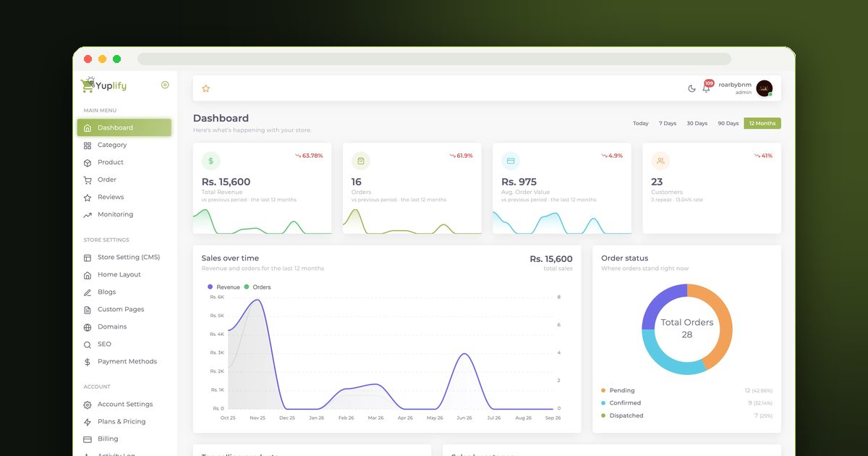
Task: Open the Blogs link
Action: (124, 292)
